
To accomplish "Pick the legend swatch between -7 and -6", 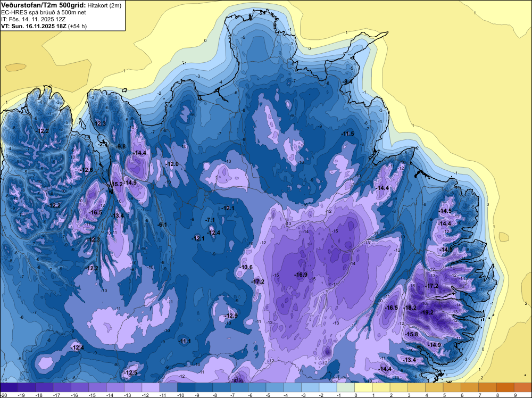I will (239, 387).
